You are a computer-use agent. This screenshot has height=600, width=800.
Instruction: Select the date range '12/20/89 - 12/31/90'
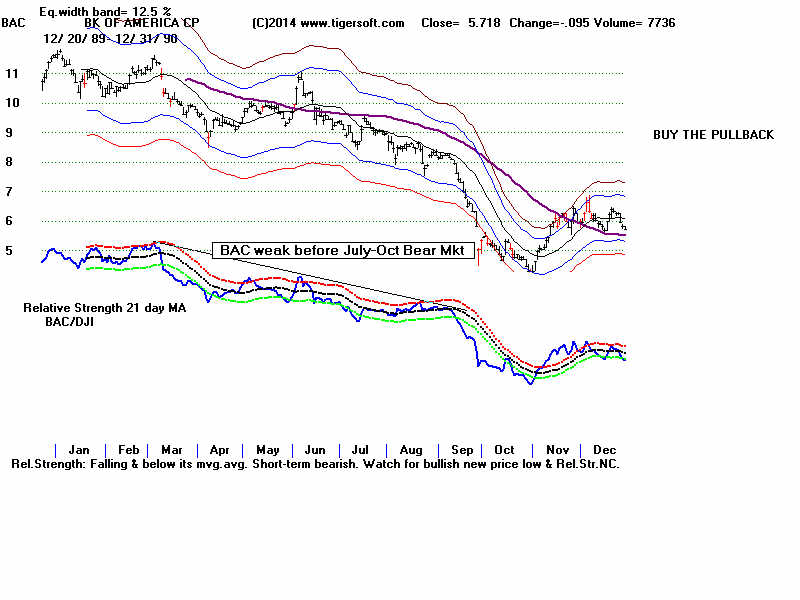tap(110, 39)
